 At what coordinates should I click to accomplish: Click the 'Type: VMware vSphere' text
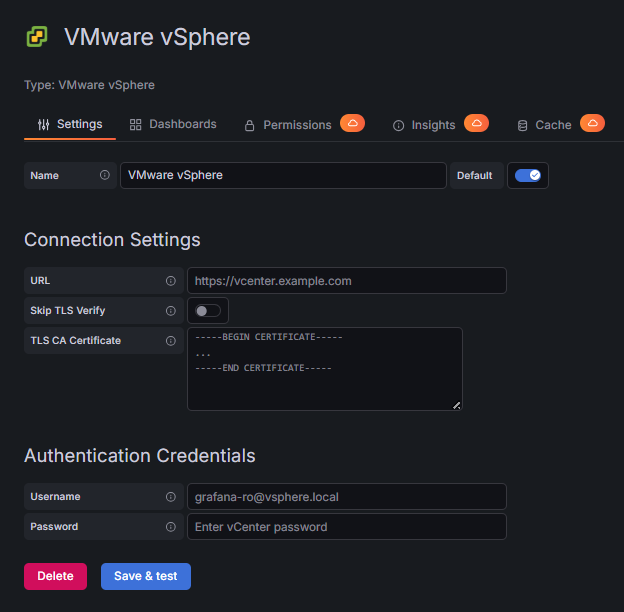coord(90,85)
